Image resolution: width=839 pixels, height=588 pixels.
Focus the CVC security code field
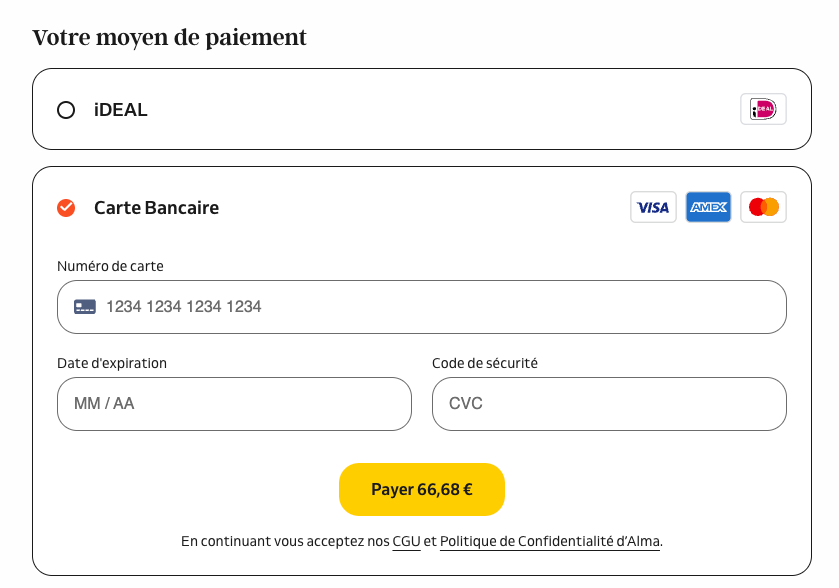click(x=609, y=404)
